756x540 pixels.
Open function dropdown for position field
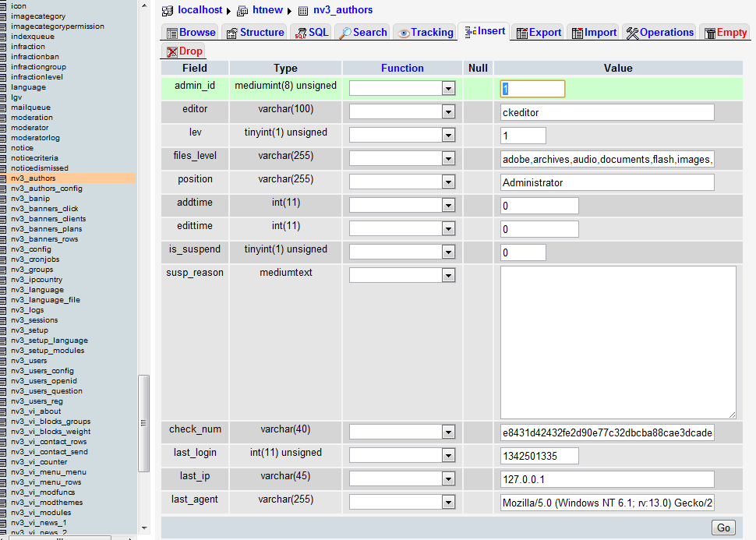(402, 182)
